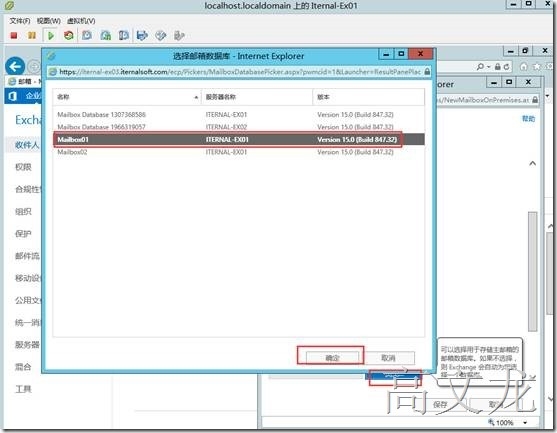Open the 虚拟机(V) menu
This screenshot has height=433, width=557.
tap(81, 21)
